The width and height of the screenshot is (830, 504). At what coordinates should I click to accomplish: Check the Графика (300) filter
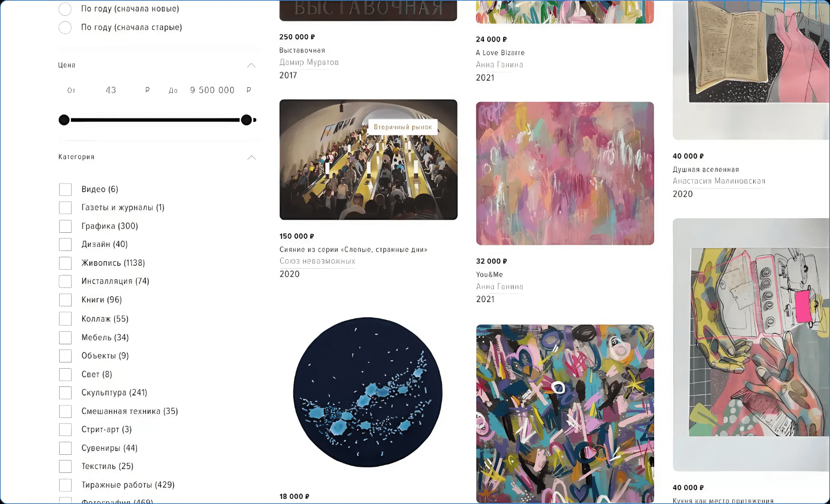click(x=65, y=226)
